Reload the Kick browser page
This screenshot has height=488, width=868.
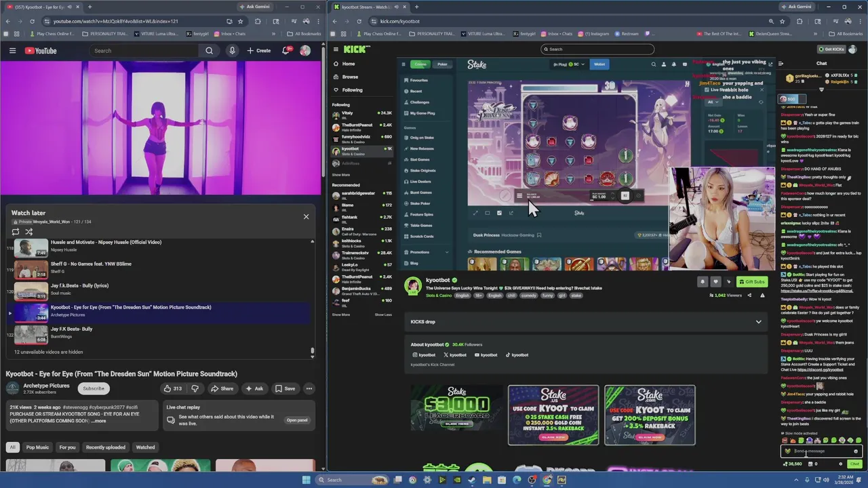(358, 21)
